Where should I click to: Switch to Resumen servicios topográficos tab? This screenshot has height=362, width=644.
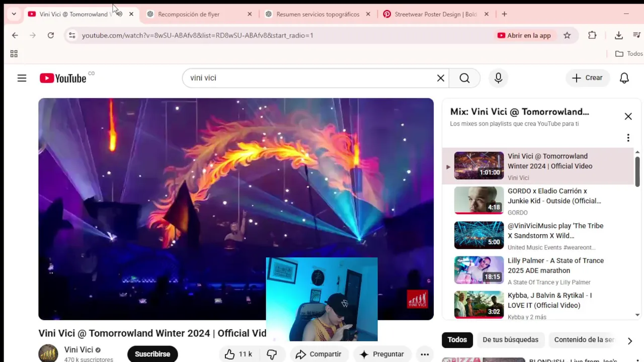(x=317, y=14)
